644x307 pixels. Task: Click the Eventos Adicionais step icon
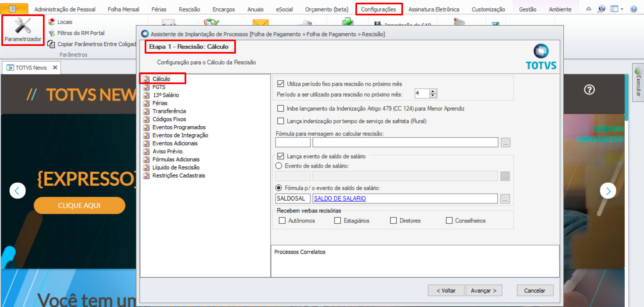click(146, 143)
